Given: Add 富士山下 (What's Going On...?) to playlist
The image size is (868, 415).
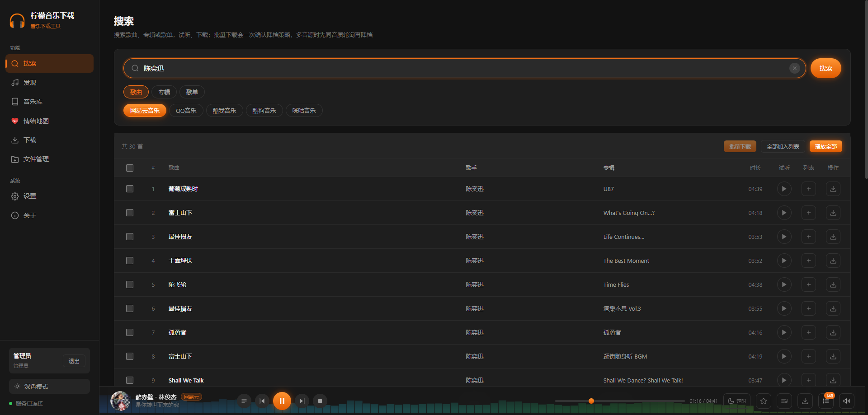Looking at the screenshot, I should pyautogui.click(x=808, y=213).
